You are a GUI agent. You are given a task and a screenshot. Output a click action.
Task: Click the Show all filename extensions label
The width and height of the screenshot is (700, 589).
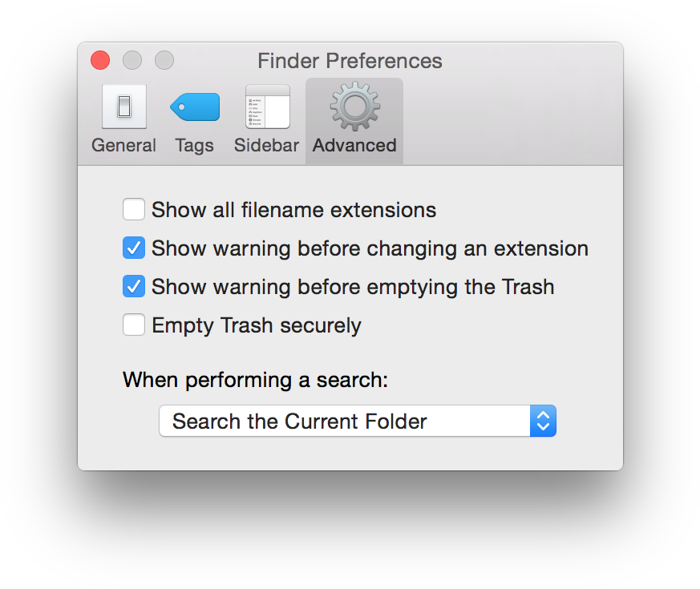coord(293,210)
